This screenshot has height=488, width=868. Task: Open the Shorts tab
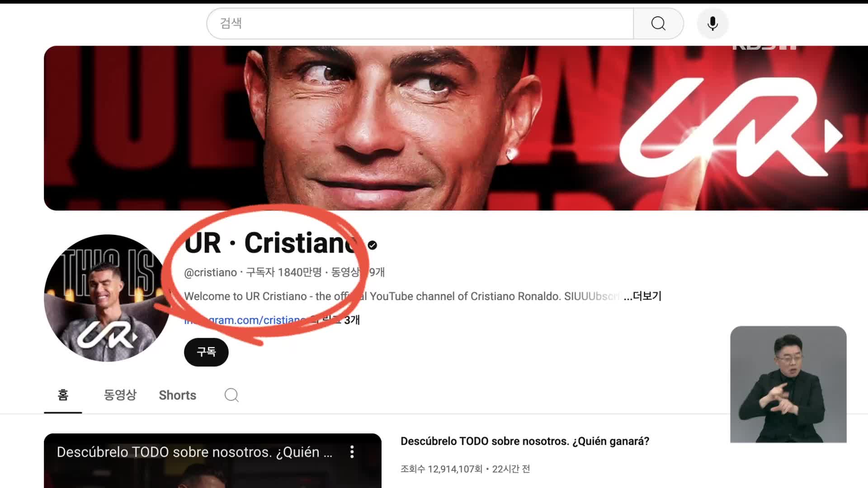coord(176,395)
